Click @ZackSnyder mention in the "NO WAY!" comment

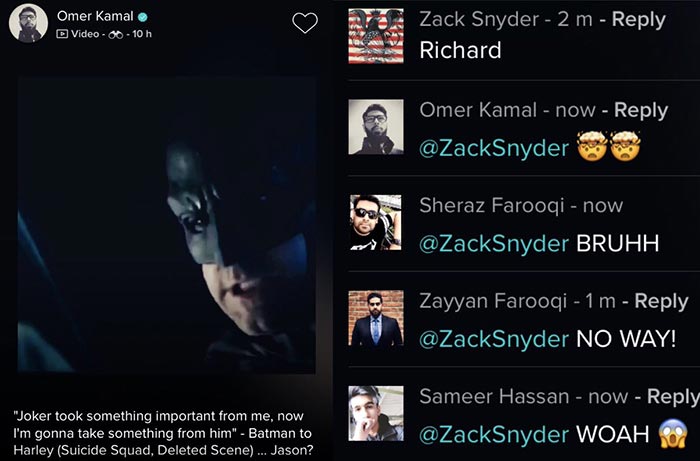(x=494, y=340)
